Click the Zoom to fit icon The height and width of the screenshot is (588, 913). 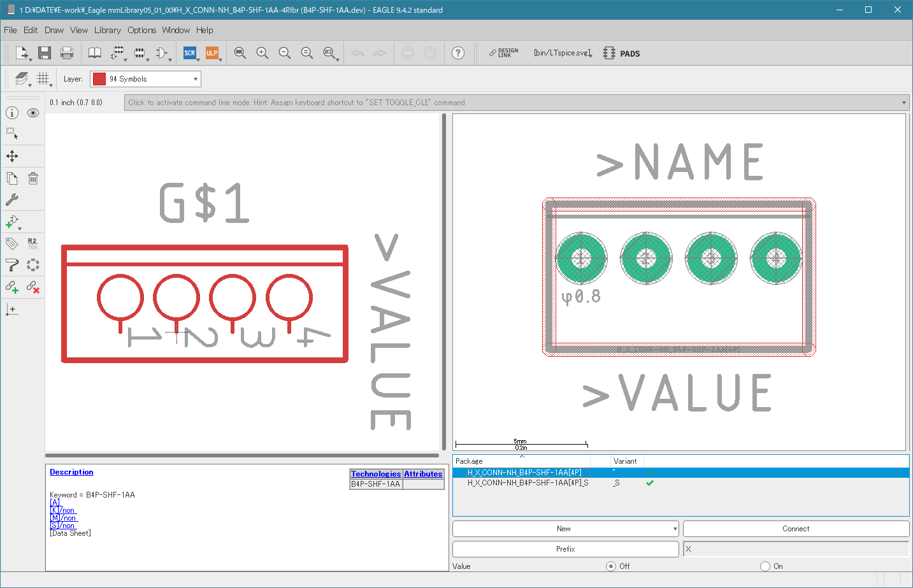tap(240, 53)
